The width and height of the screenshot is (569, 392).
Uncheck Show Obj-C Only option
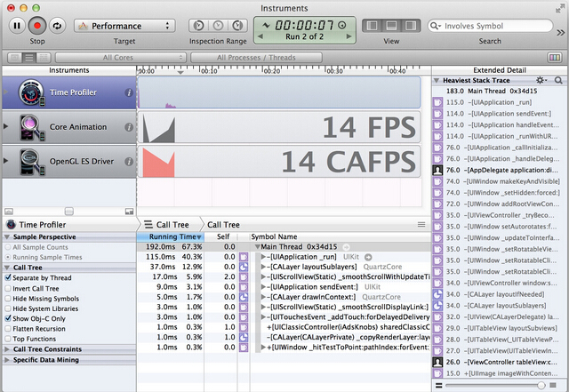9,318
